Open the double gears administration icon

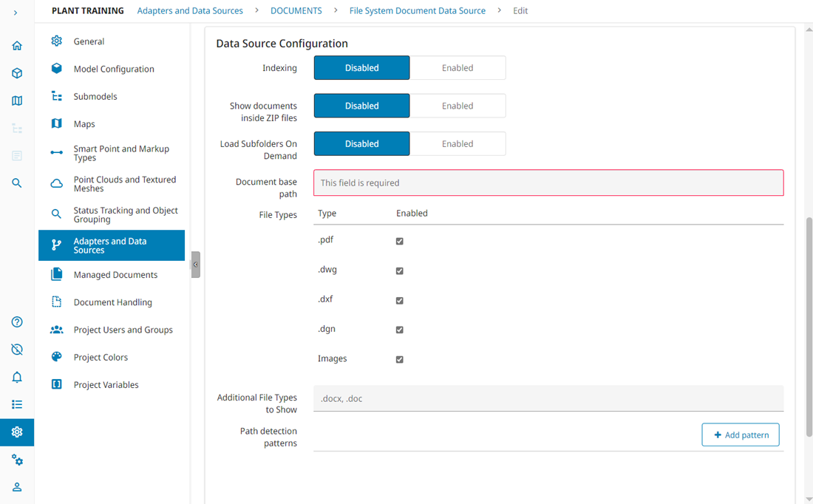coord(16,460)
